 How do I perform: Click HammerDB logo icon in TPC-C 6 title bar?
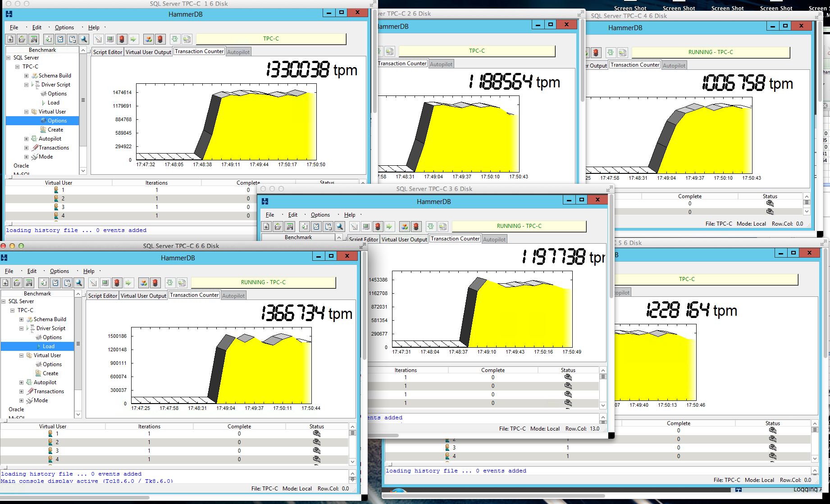pyautogui.click(x=4, y=258)
